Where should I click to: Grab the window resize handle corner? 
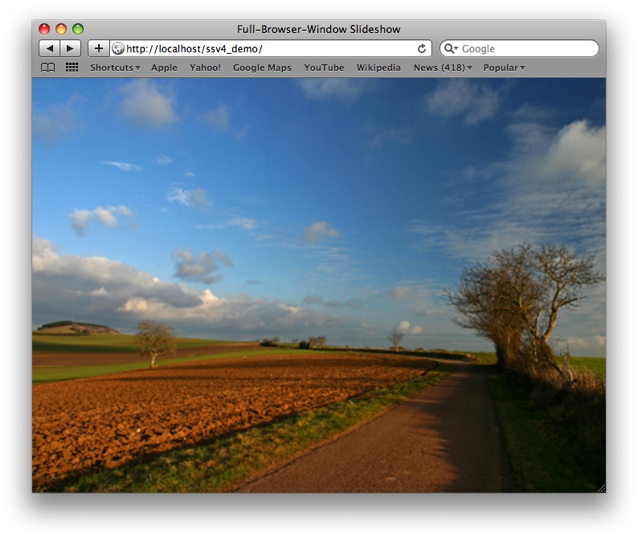tap(600, 487)
